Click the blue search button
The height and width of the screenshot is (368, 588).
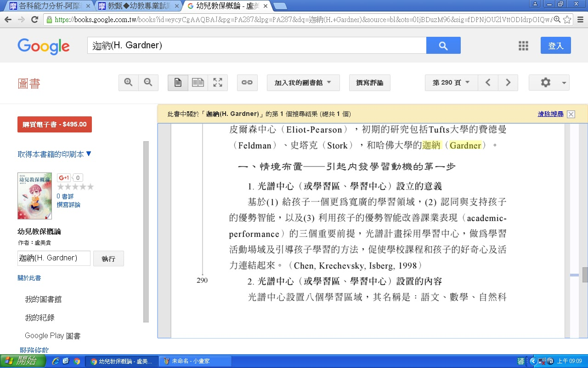(443, 46)
